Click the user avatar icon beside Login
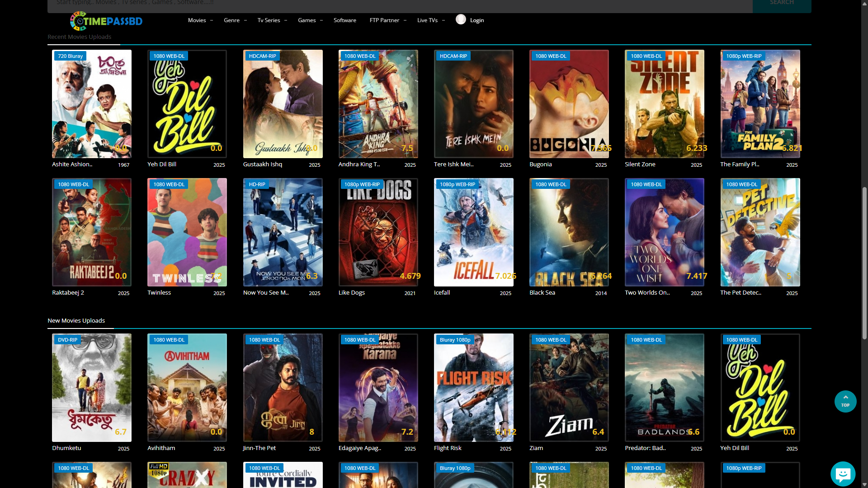The width and height of the screenshot is (868, 488). (461, 19)
